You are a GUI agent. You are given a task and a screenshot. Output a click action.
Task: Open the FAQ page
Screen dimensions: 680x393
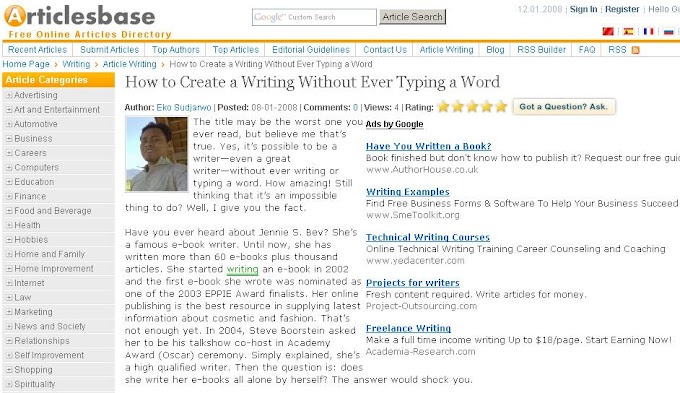[587, 50]
